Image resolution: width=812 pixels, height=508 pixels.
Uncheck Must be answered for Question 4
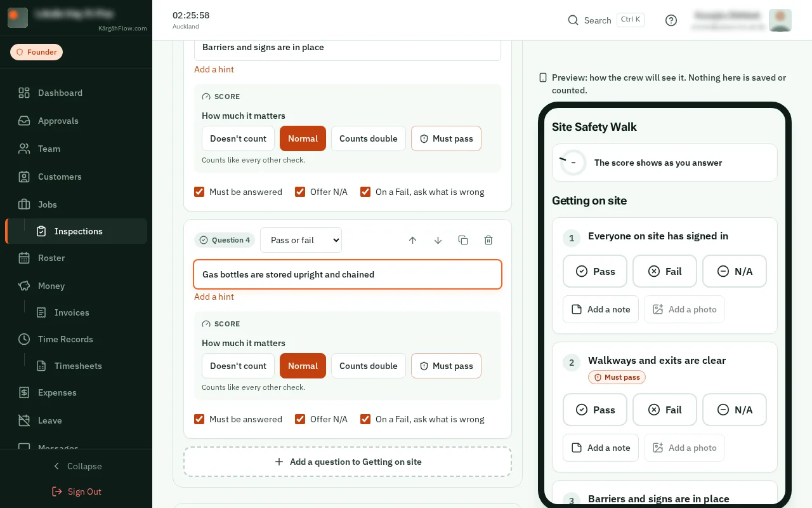(x=199, y=419)
